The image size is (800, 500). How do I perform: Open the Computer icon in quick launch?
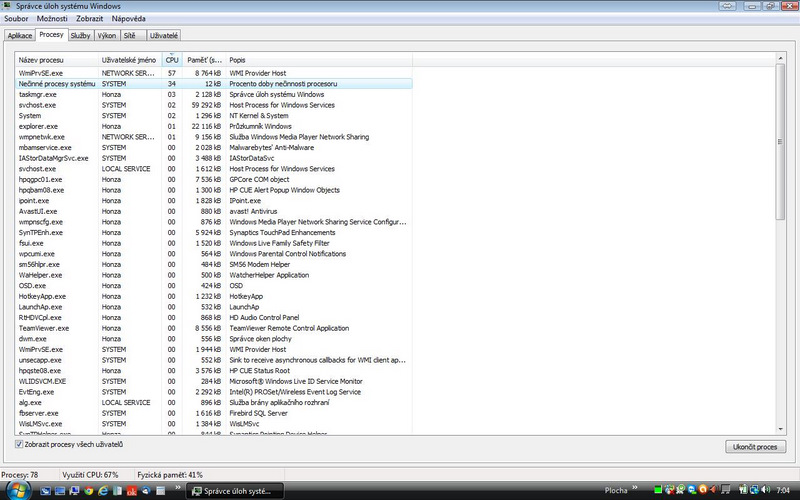[x=74, y=491]
